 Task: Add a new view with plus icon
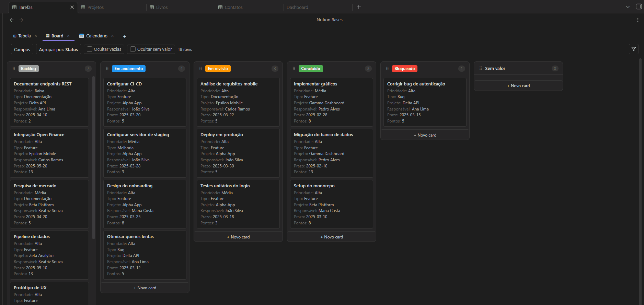[x=125, y=36]
